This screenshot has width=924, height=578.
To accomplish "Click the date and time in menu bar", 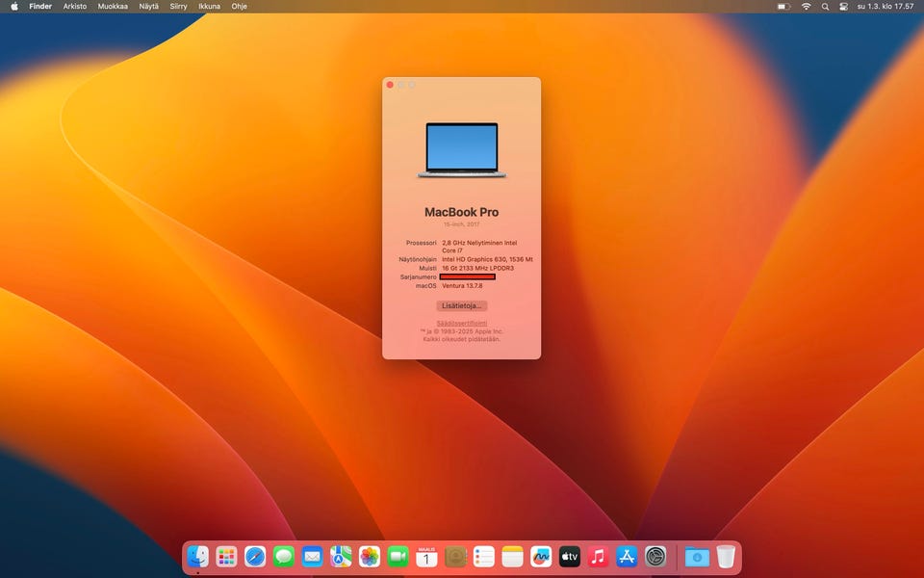I will click(885, 7).
